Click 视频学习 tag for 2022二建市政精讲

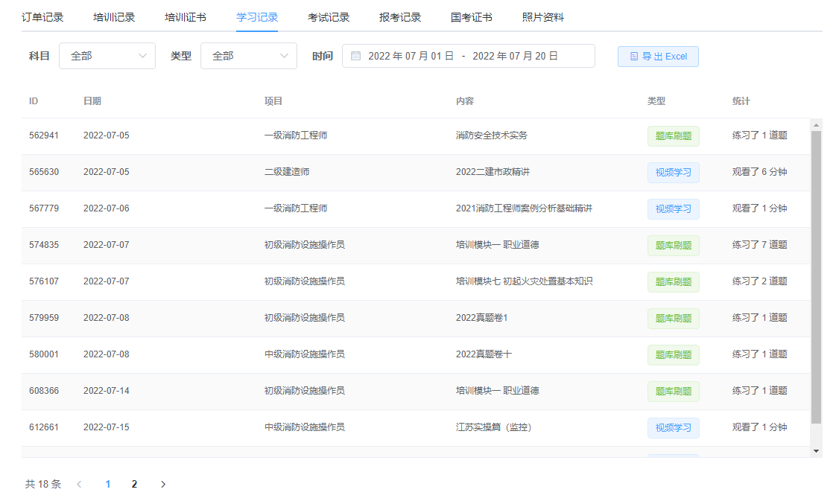click(x=673, y=173)
